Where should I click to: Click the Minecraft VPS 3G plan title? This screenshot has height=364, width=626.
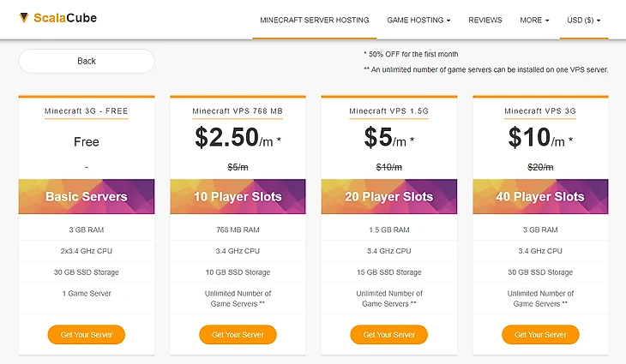[x=540, y=111]
